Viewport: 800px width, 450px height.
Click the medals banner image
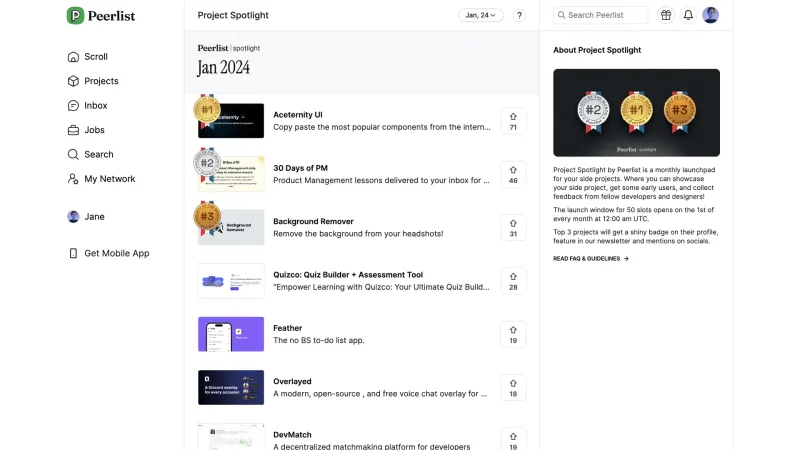click(636, 113)
